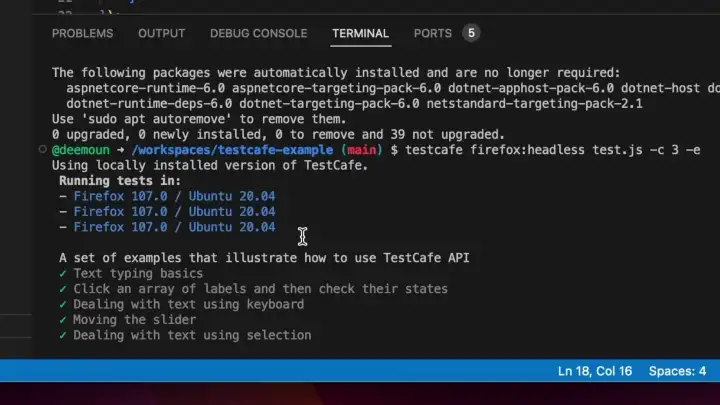Show the DEBUG CONSOLE tab
720x405 pixels.
(258, 33)
